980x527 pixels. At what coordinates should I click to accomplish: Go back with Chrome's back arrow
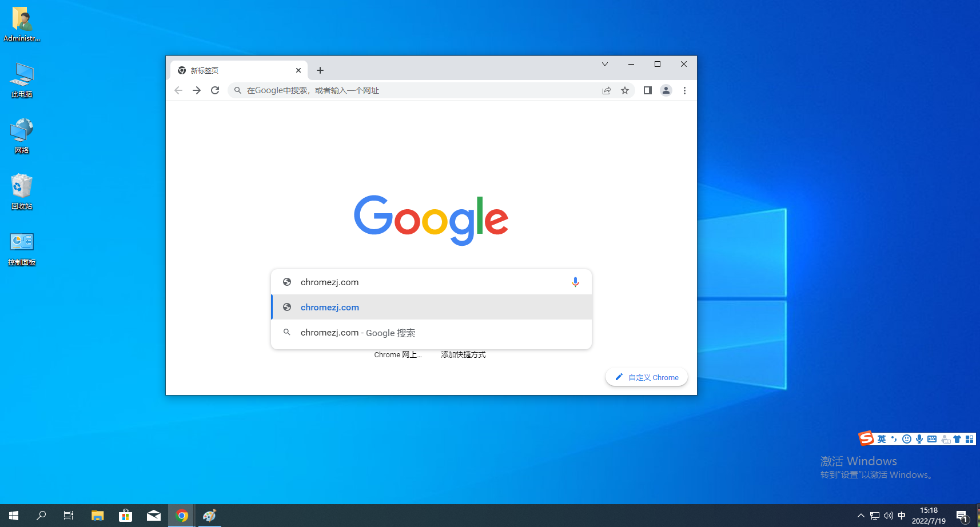[178, 90]
